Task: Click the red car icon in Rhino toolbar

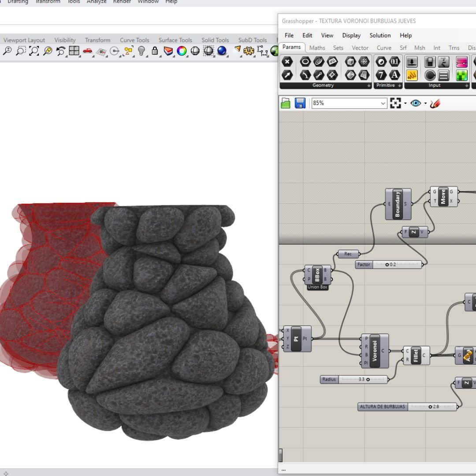Action: coord(87,51)
